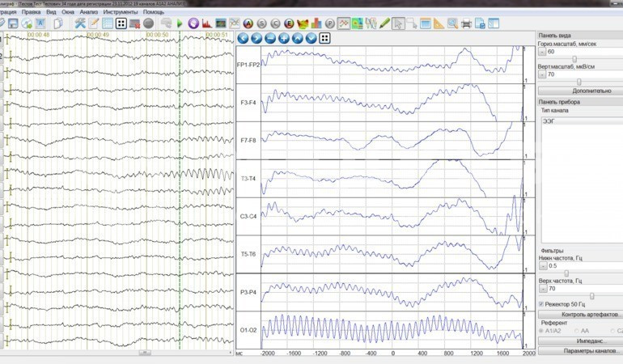Start playback with the green play arrow

tap(180, 23)
